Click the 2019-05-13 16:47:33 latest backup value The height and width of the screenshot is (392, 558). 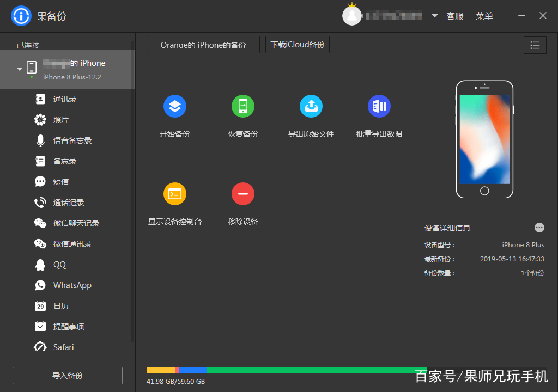pos(512,259)
